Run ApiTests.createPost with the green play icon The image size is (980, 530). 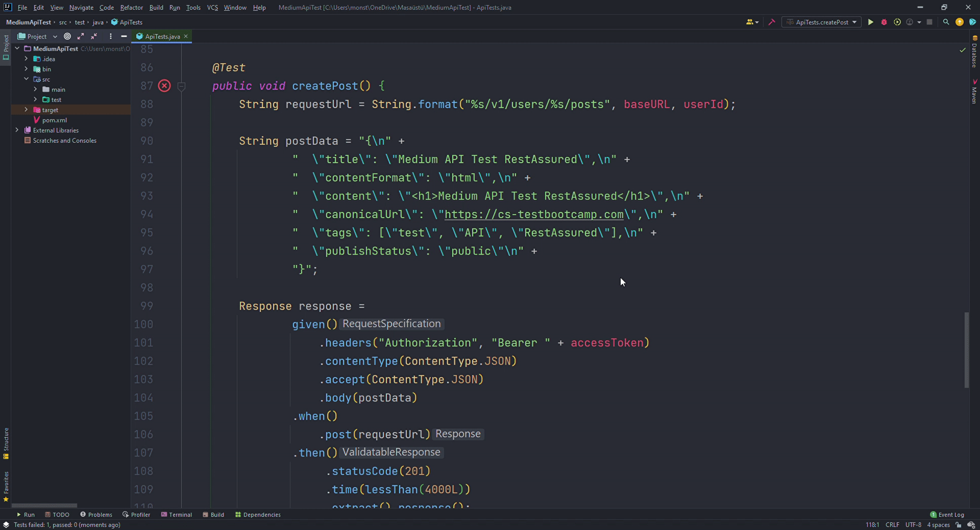pos(870,22)
